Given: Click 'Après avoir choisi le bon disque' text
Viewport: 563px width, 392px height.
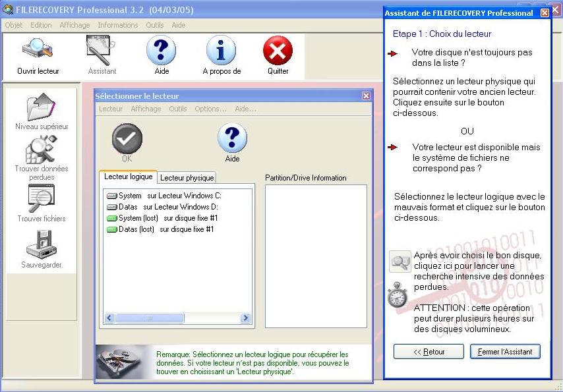Looking at the screenshot, I should [x=477, y=256].
